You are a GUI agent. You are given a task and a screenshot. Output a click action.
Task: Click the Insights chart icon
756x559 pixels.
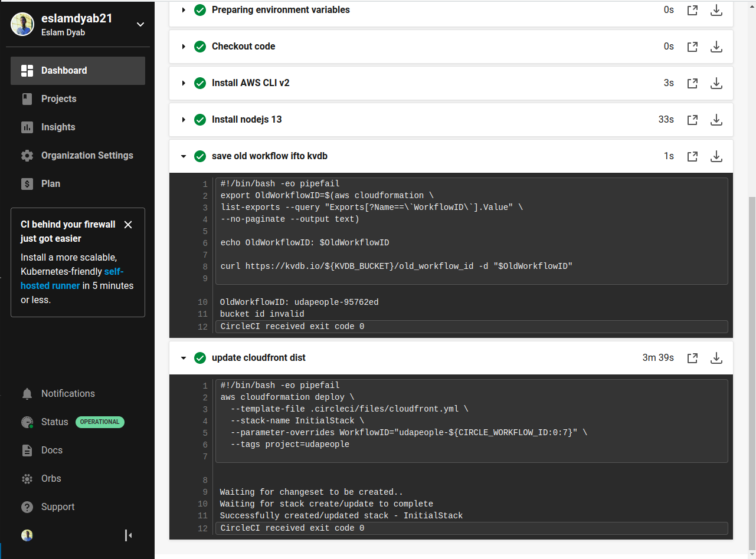[x=27, y=127]
